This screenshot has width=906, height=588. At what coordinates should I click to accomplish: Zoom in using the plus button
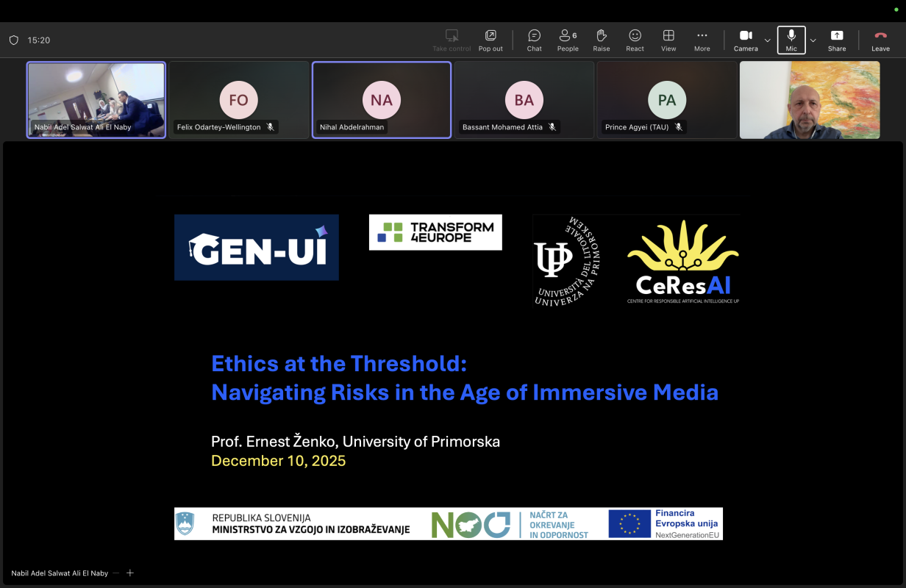tap(130, 573)
